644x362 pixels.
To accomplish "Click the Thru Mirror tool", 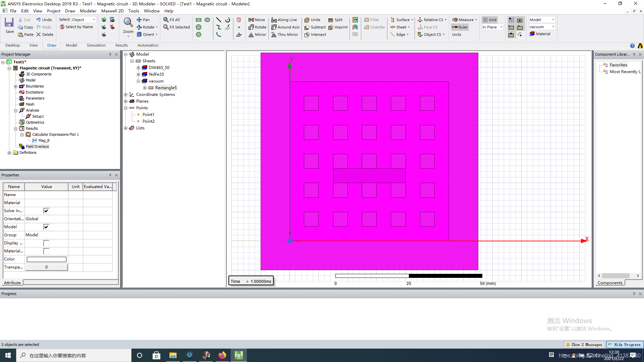I will tap(284, 35).
